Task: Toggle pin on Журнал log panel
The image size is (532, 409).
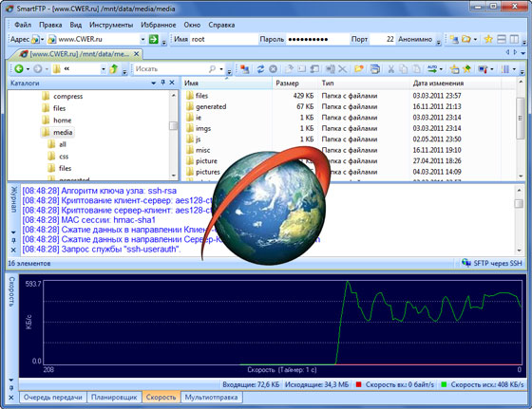Action: 13,241
